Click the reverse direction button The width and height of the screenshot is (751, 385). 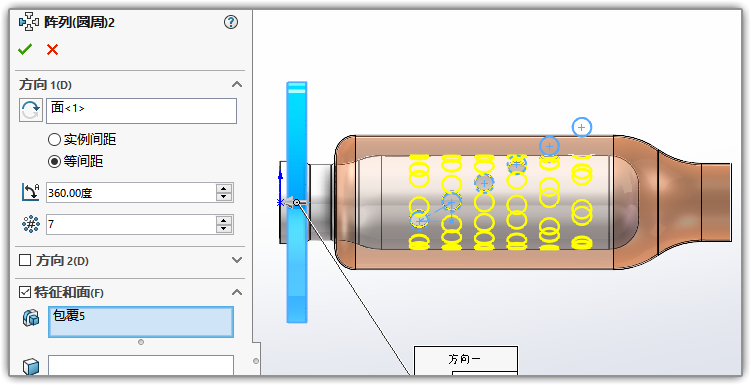(x=31, y=111)
